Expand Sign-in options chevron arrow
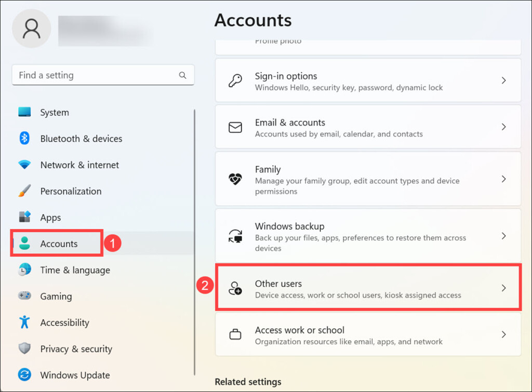Screen dimensions: 532x392 pyautogui.click(x=503, y=80)
